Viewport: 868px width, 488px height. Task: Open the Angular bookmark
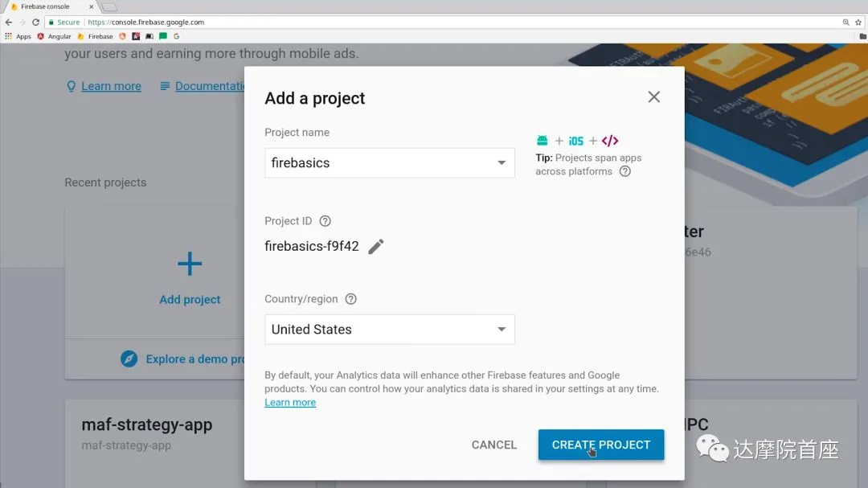(55, 36)
